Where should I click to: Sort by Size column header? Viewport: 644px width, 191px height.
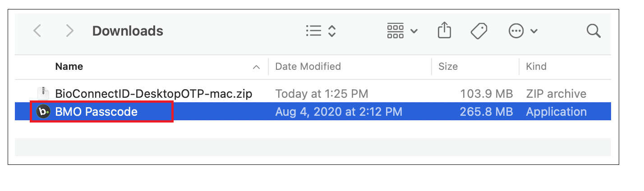[448, 67]
